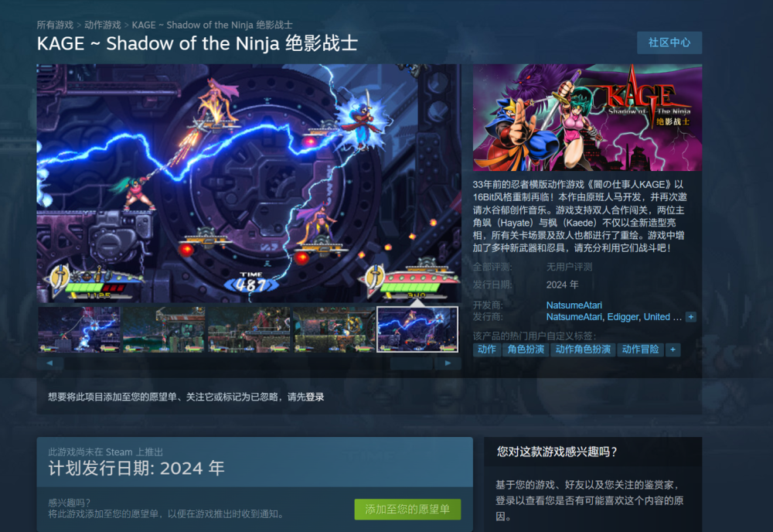Click 添加至您的愿望单 wishlist button
Image resolution: width=773 pixels, height=532 pixels.
(x=407, y=510)
